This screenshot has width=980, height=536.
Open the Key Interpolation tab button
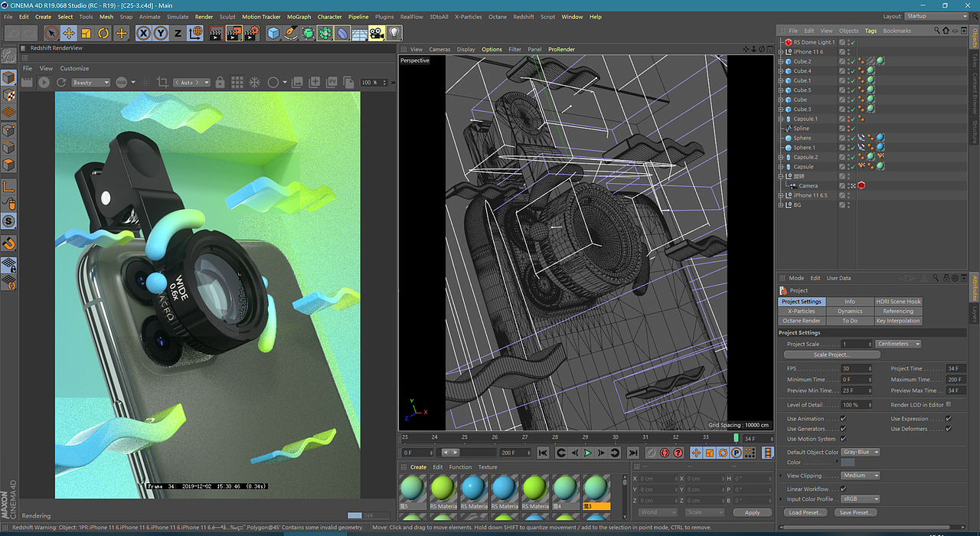click(898, 321)
